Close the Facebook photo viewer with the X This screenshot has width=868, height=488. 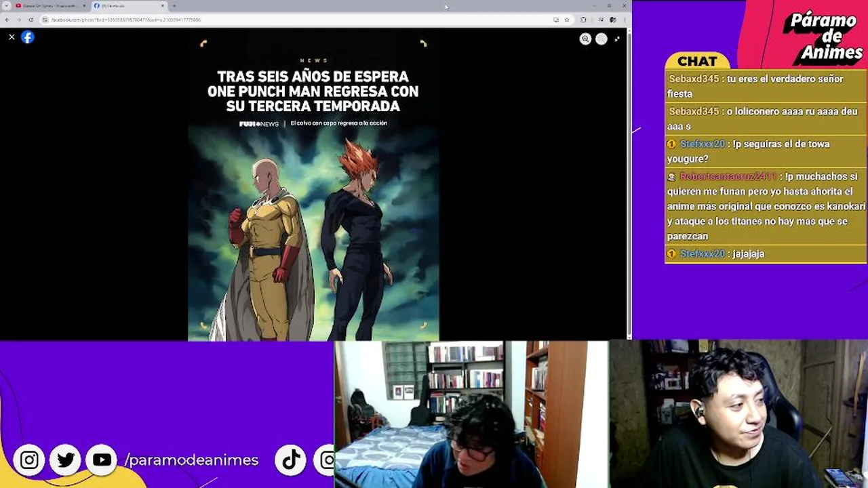(12, 37)
